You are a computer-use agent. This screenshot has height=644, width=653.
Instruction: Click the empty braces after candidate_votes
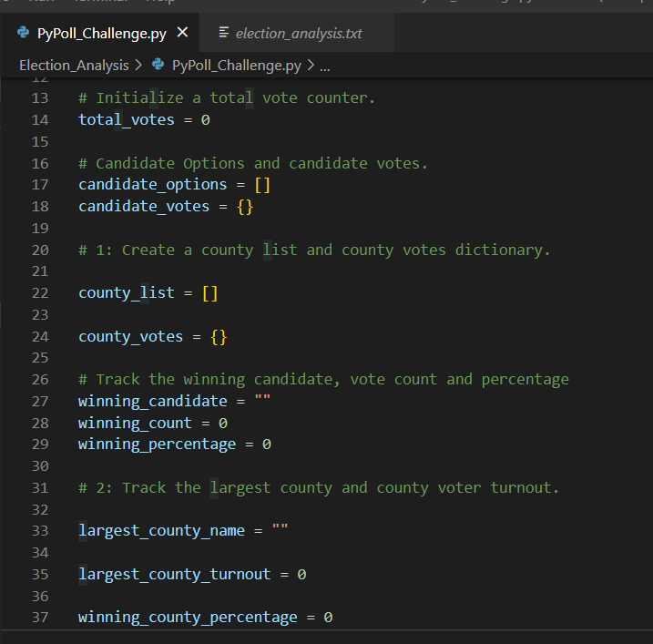coord(245,207)
